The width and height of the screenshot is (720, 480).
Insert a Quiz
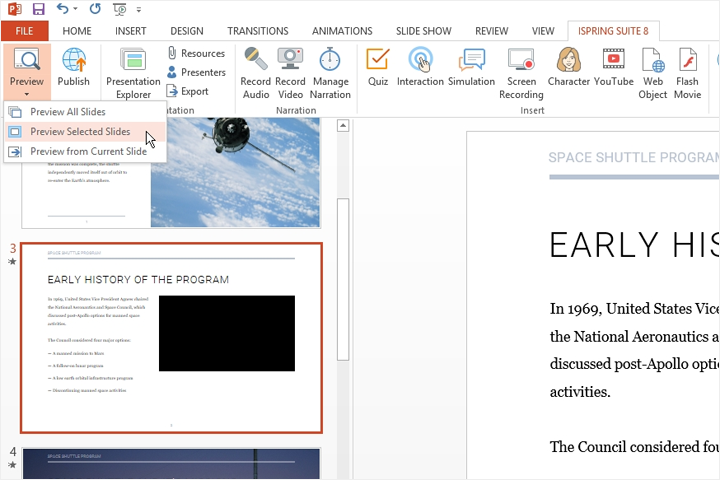tap(378, 67)
